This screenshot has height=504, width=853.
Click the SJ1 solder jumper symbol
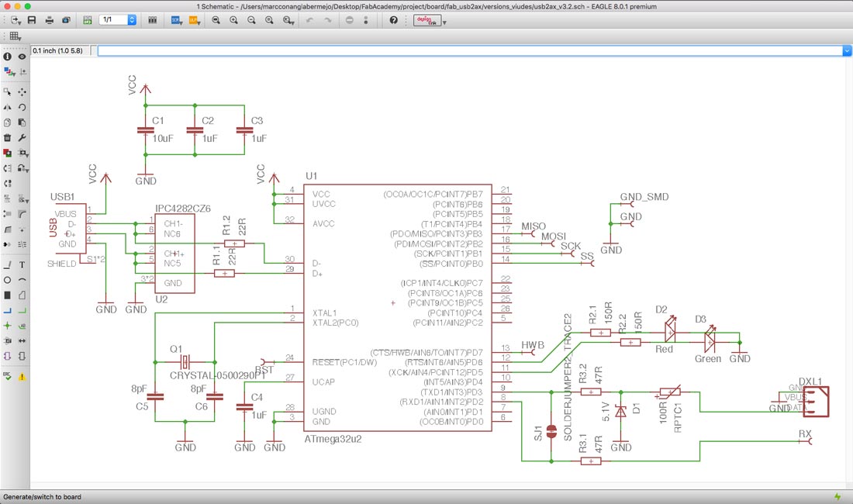551,432
